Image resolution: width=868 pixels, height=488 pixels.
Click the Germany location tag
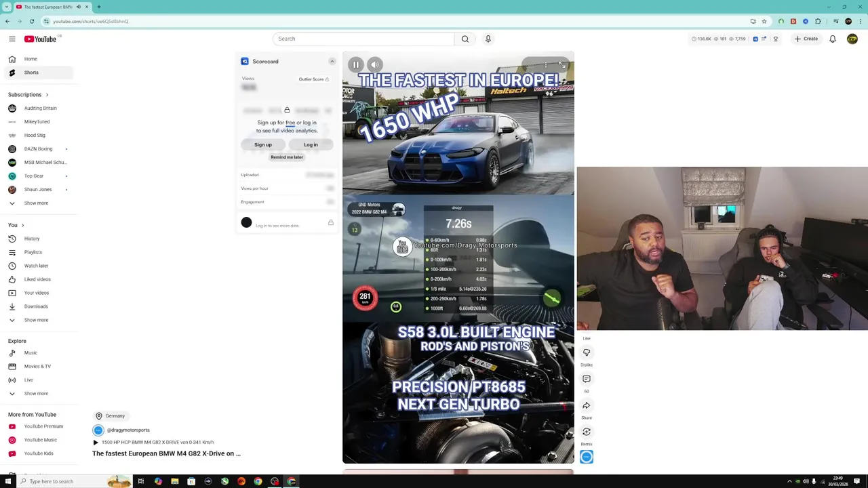coord(110,415)
